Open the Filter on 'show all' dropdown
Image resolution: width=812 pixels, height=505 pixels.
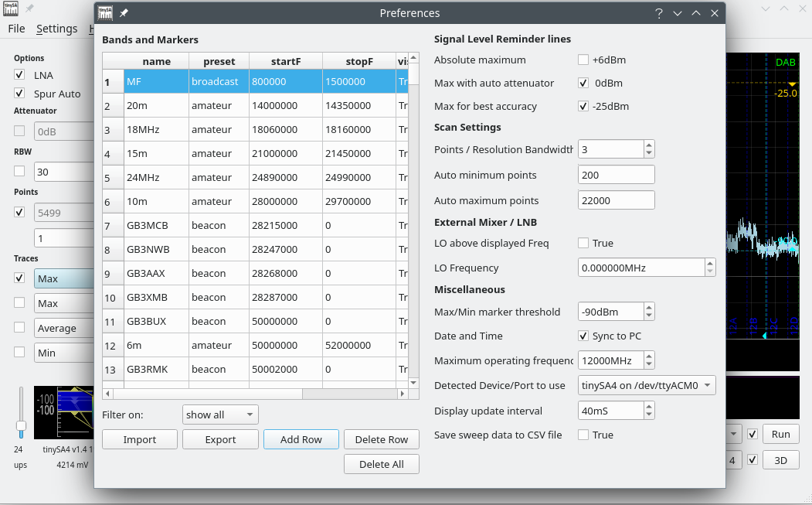[x=220, y=415]
